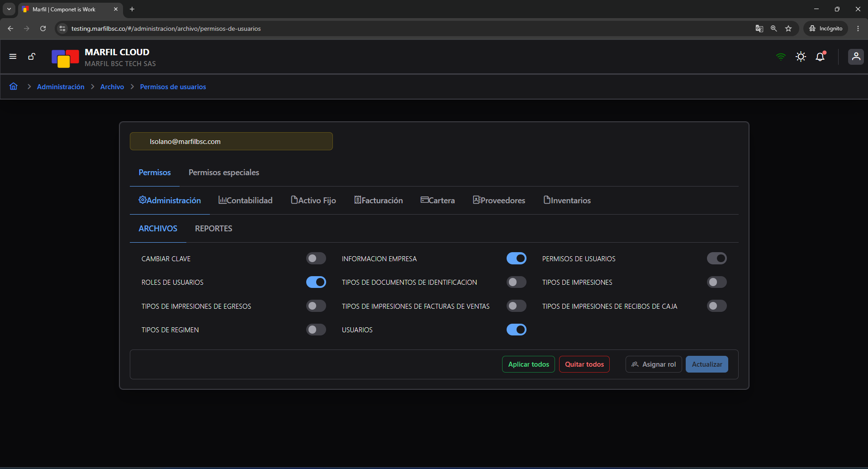Screen dimensions: 868x469
Task: Open the user profile avatar menu
Action: (x=856, y=57)
